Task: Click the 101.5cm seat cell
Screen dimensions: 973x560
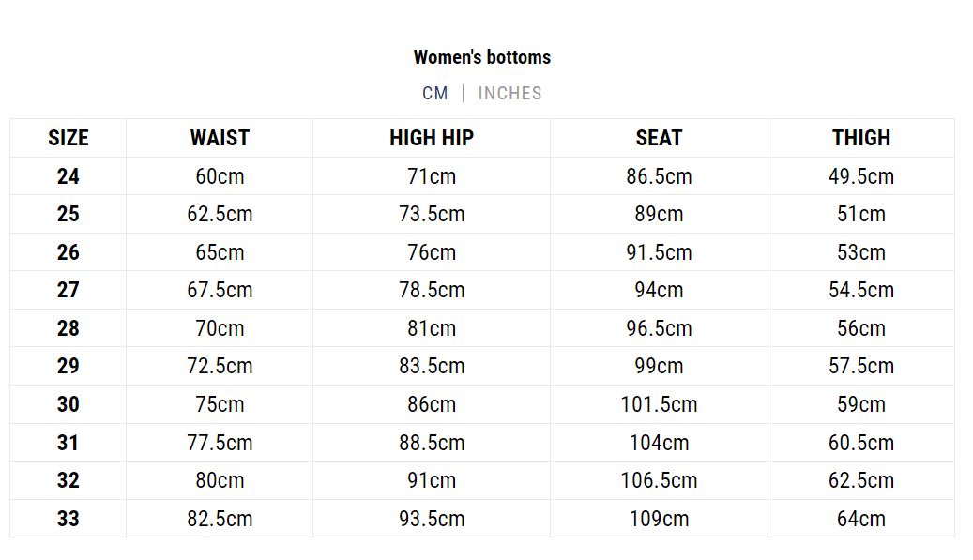Action: pos(659,404)
